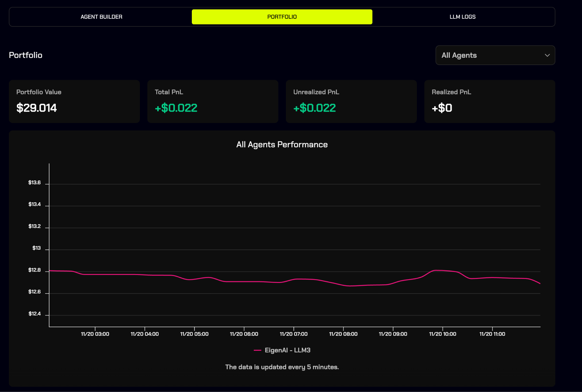This screenshot has width=582, height=392.
Task: Click the Realized PnL card
Action: click(x=490, y=101)
